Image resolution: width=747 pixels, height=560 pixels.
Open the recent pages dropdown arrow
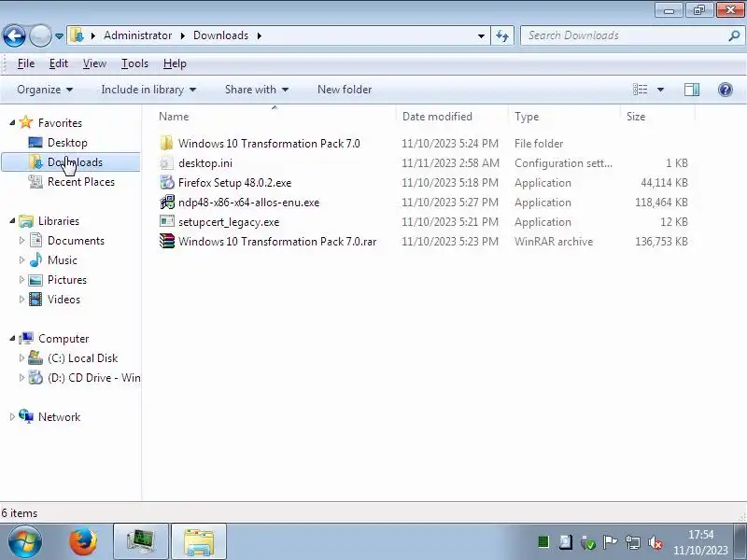pyautogui.click(x=59, y=36)
